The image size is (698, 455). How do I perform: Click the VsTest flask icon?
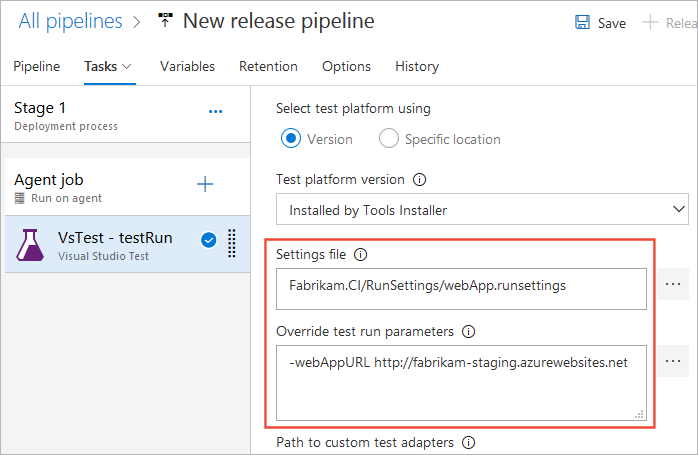point(30,246)
